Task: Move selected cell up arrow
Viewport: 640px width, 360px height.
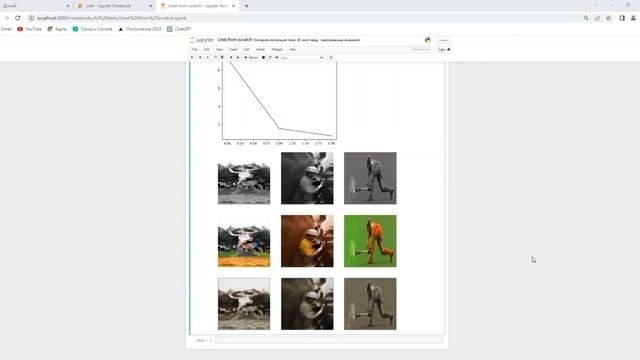Action: point(231,58)
